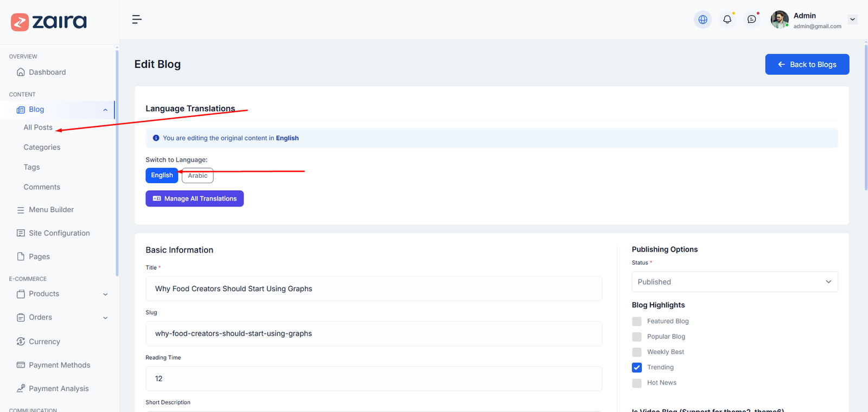
Task: Open the notifications bell icon
Action: [727, 20]
